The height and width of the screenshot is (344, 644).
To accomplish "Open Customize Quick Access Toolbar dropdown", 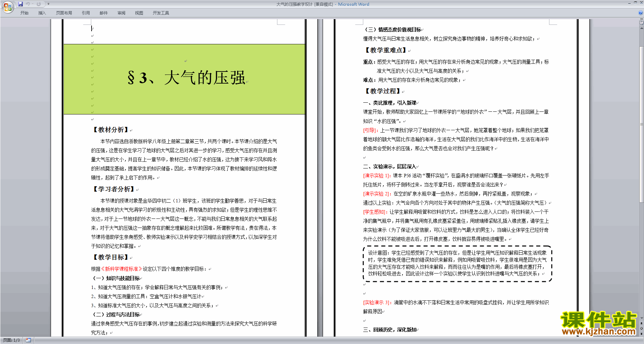I will click(x=48, y=4).
